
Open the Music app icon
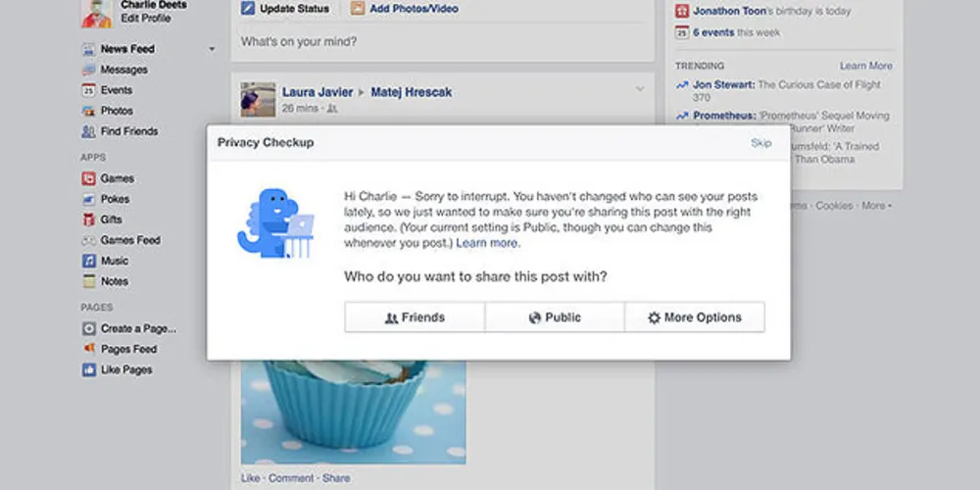point(89,261)
